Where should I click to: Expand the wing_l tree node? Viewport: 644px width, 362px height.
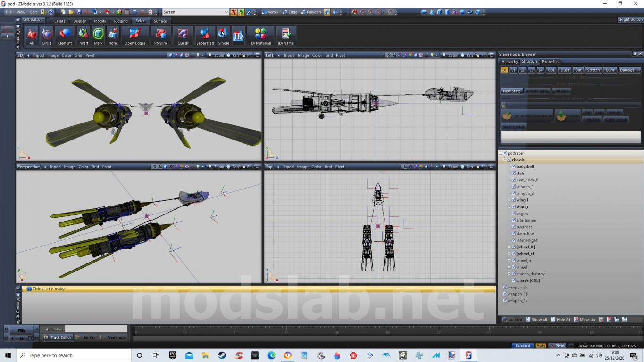tap(509, 200)
